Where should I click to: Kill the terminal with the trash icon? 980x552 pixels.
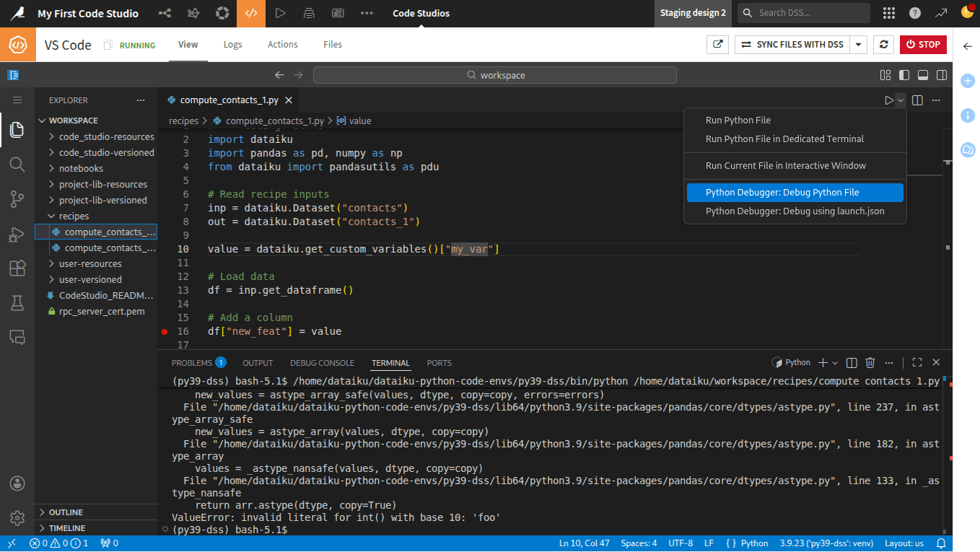(x=870, y=362)
